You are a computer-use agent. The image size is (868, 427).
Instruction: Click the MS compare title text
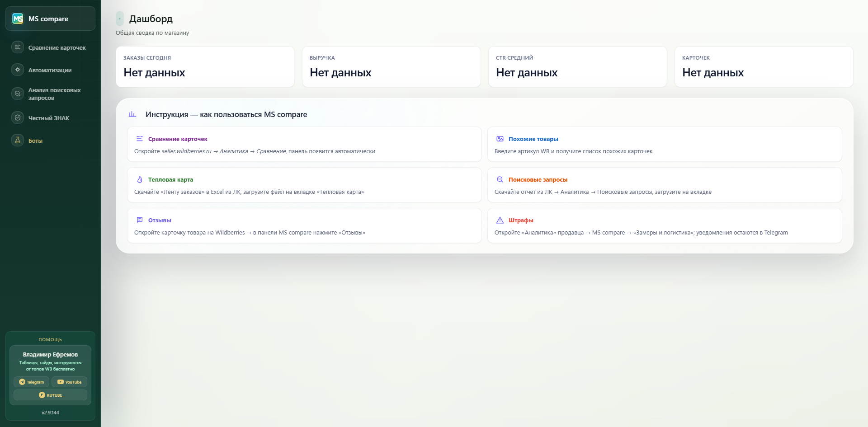(x=48, y=19)
